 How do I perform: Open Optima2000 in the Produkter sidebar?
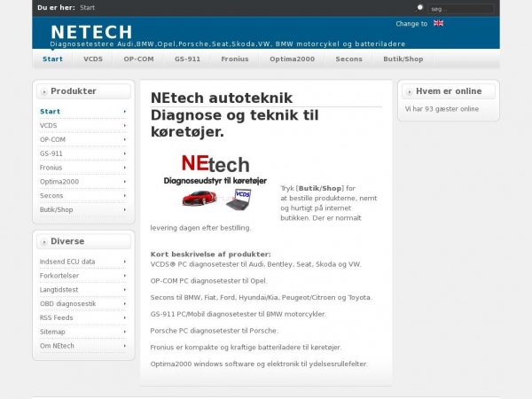[59, 181]
